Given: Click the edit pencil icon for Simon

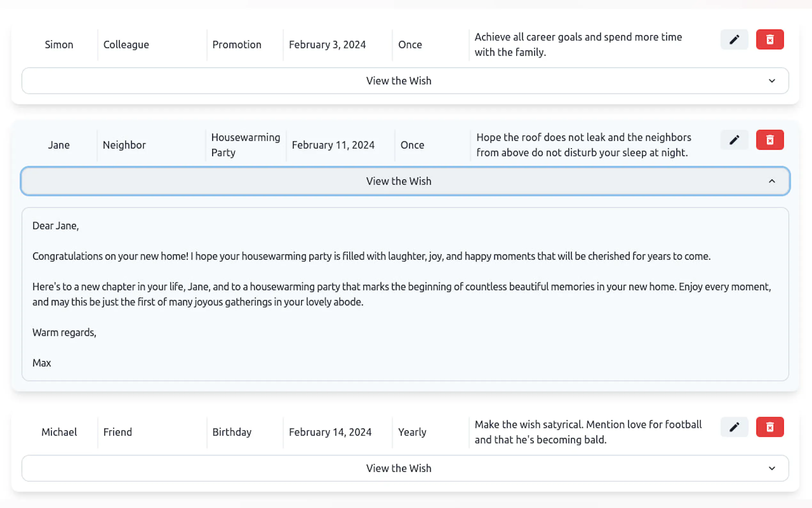Looking at the screenshot, I should [x=734, y=40].
